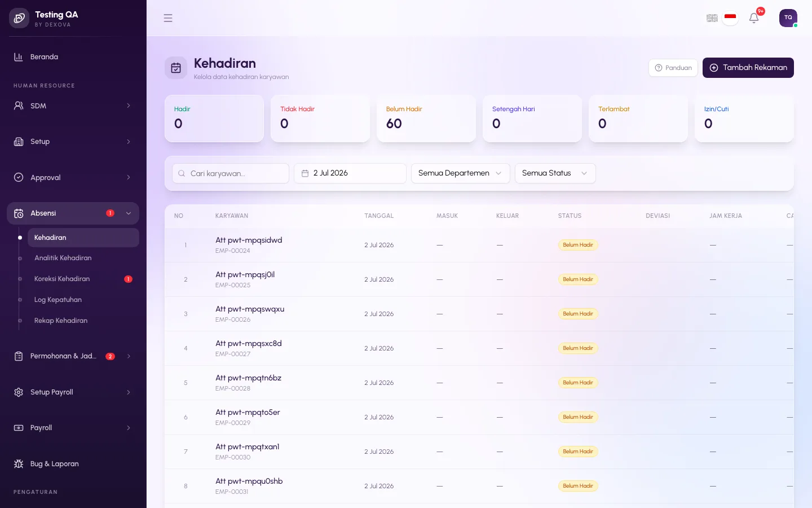This screenshot has height=508, width=812.
Task: Focus the Cari karyawan search field
Action: pyautogui.click(x=231, y=173)
